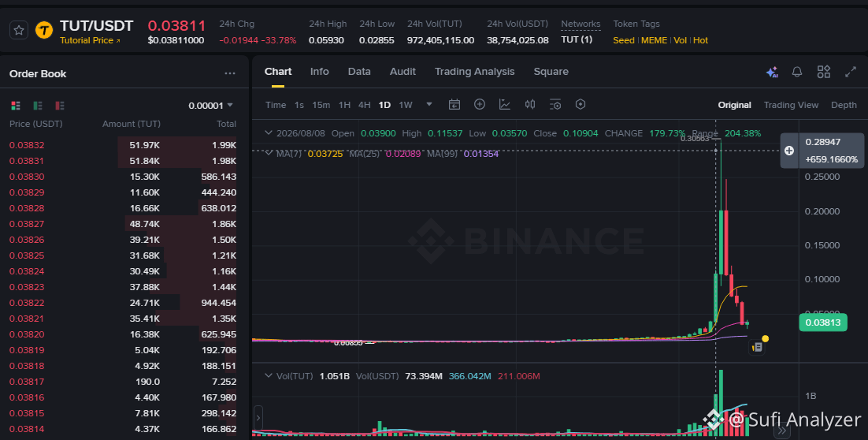
Task: Expand the left panel with the side arrow
Action: click(258, 417)
